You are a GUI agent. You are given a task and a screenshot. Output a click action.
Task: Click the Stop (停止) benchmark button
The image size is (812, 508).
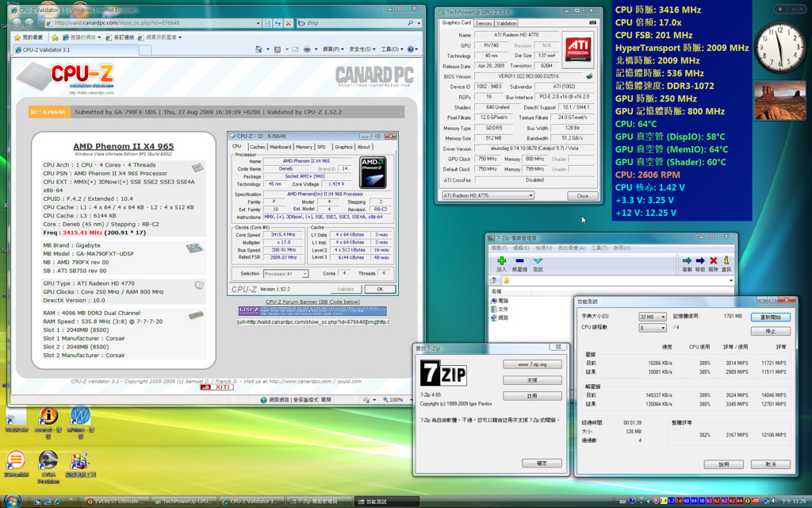pyautogui.click(x=771, y=331)
